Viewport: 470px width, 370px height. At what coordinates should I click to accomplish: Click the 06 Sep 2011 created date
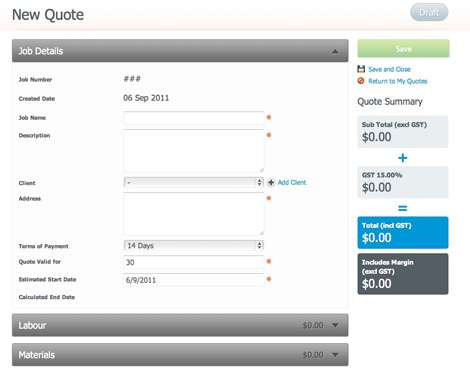[146, 98]
